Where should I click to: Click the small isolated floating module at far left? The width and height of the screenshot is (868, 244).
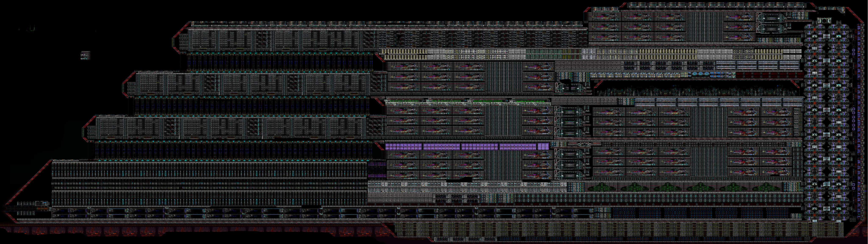click(x=86, y=55)
